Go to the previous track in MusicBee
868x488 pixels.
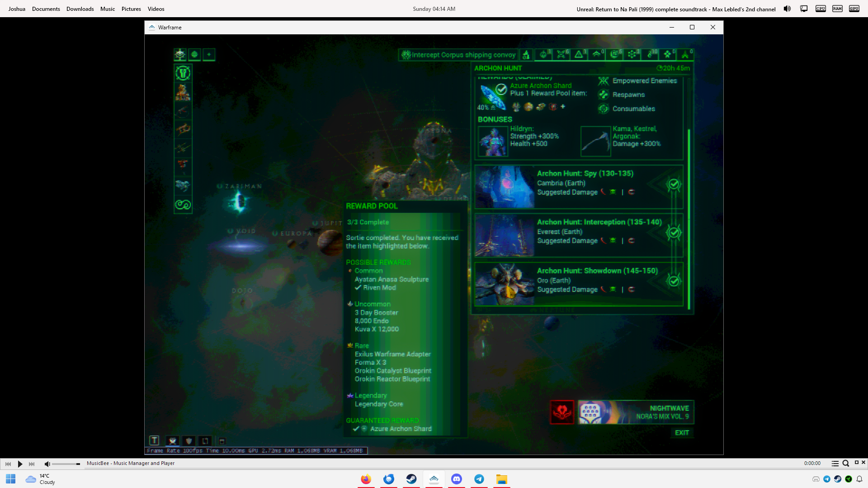[x=8, y=464]
